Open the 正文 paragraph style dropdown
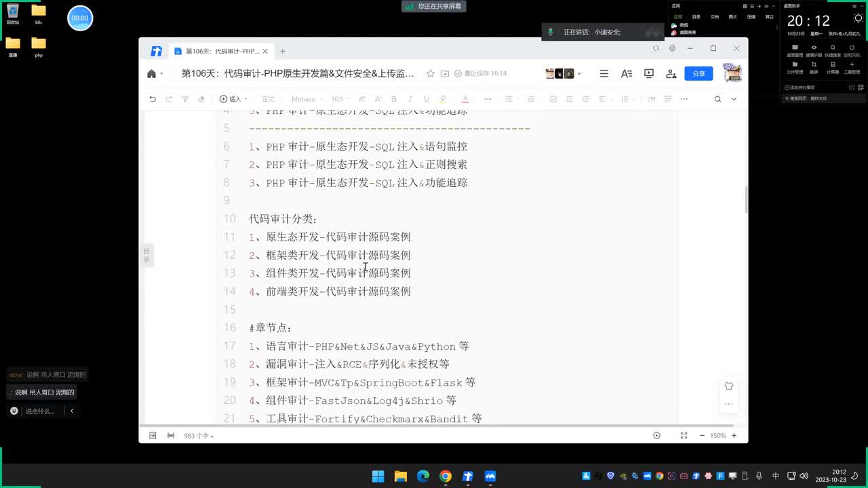Viewport: 868px width, 488px height. point(272,99)
